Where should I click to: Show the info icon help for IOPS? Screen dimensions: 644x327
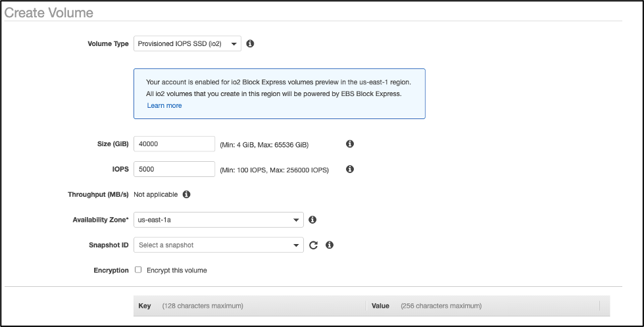point(350,169)
